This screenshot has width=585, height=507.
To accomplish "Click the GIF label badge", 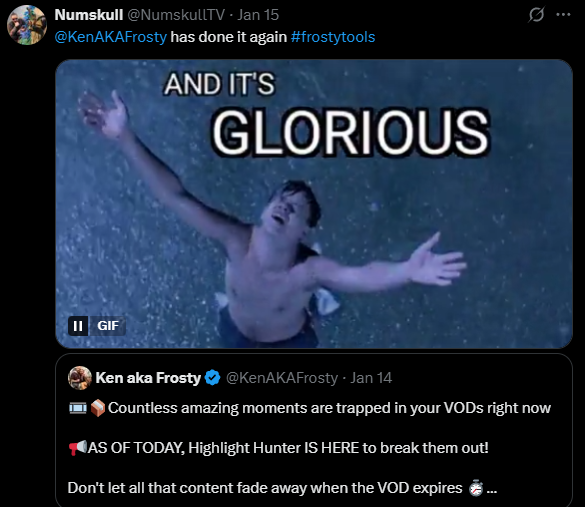I will [108, 326].
